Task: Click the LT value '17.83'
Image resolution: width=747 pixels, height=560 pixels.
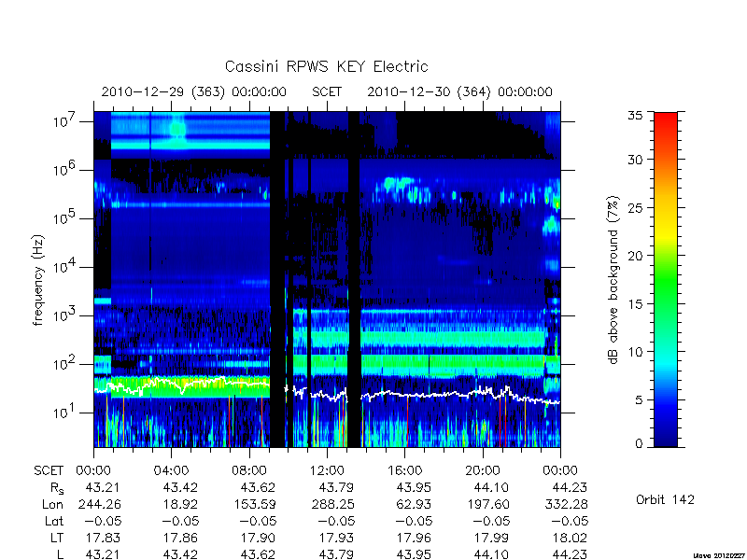Action: tap(103, 538)
